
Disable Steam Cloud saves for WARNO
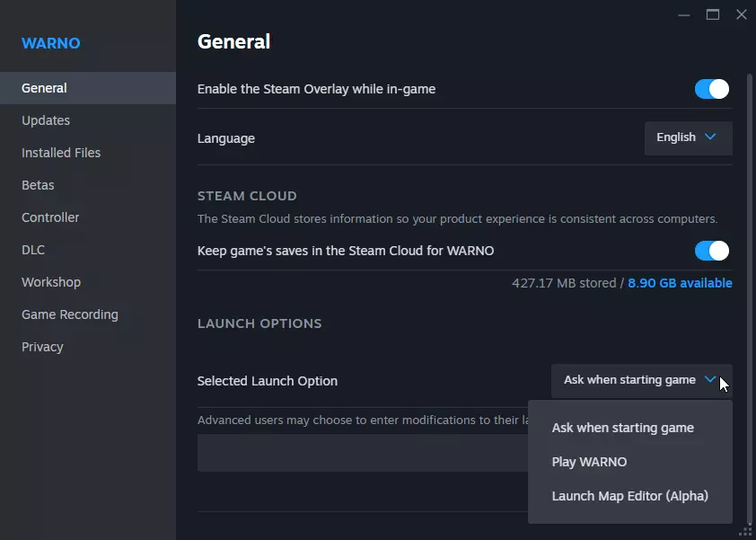coord(711,251)
